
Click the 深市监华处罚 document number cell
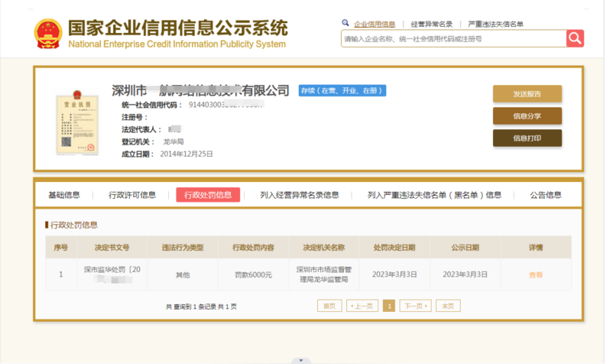(x=113, y=274)
